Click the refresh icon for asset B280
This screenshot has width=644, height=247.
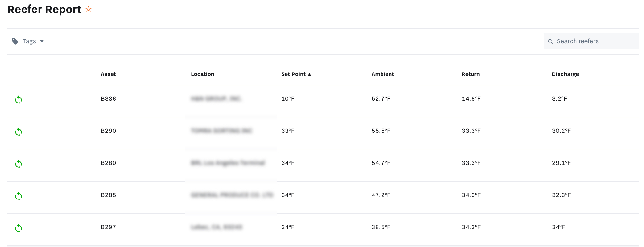pyautogui.click(x=19, y=164)
